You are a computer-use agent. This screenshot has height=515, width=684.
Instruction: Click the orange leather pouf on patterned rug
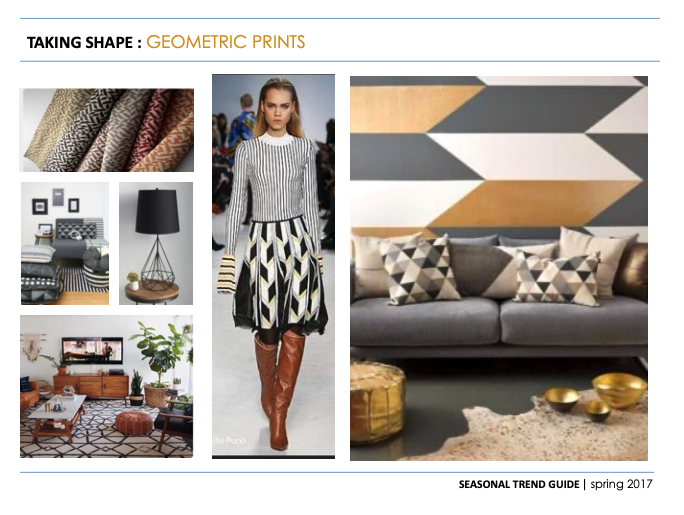click(133, 423)
